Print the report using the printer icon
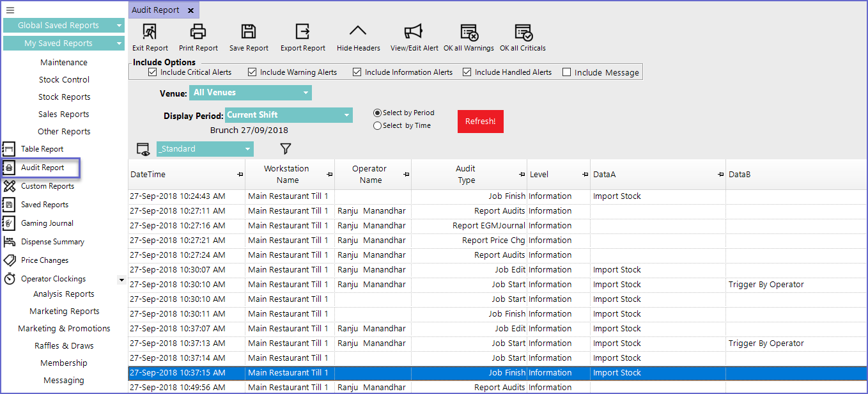 point(198,32)
